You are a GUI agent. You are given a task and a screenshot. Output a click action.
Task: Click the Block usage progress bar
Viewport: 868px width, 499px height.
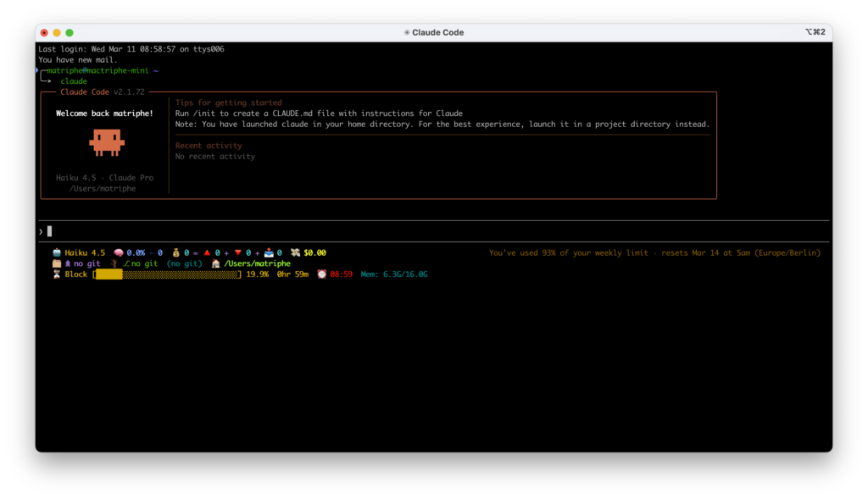tap(168, 274)
